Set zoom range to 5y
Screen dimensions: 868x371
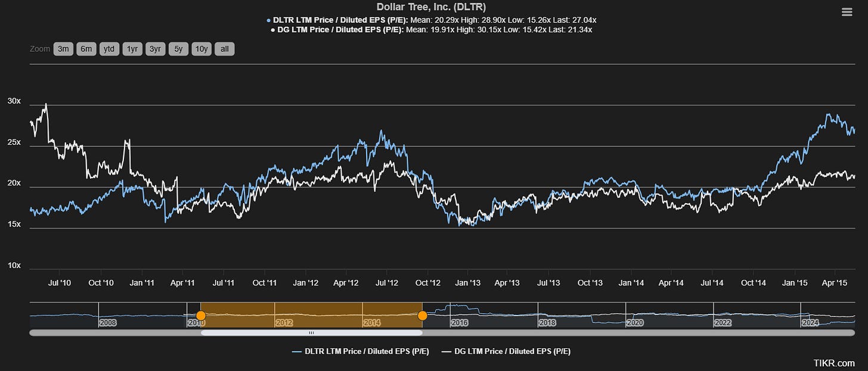178,49
